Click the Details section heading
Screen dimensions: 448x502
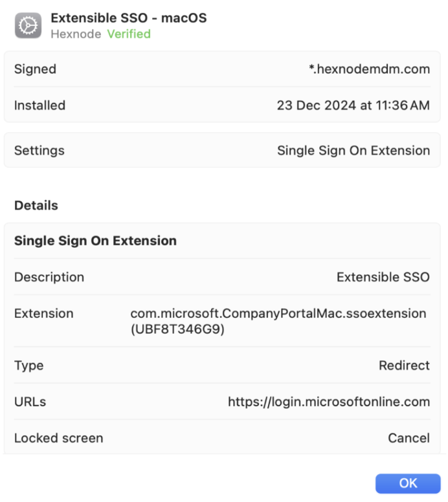(36, 206)
